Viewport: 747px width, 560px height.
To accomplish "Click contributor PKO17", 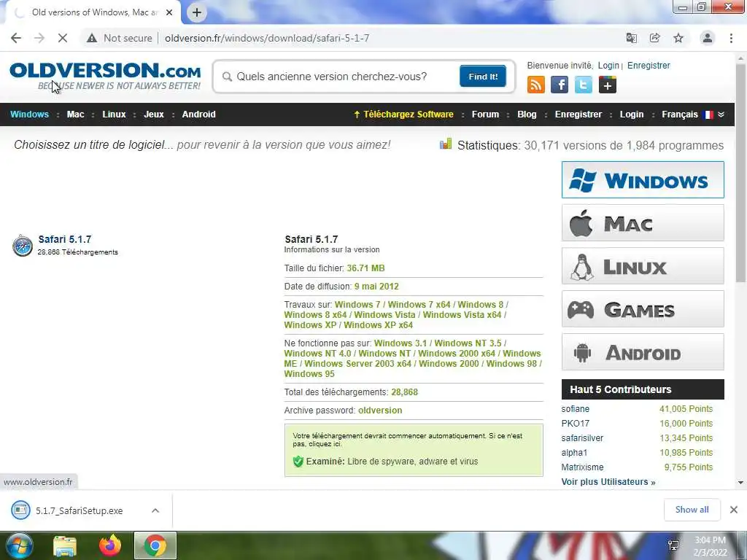I will point(575,424).
